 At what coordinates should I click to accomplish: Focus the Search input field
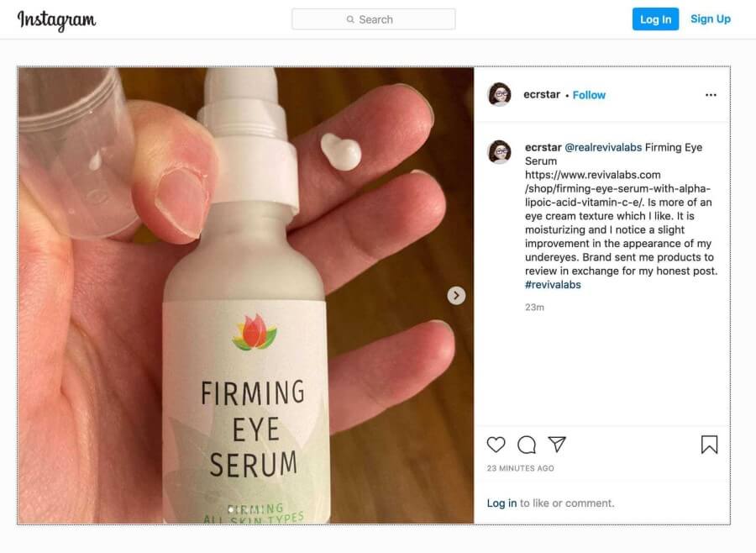click(x=374, y=19)
